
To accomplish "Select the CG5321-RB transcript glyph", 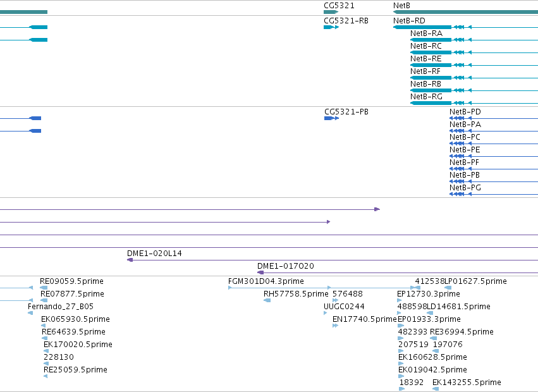I will coord(331,27).
